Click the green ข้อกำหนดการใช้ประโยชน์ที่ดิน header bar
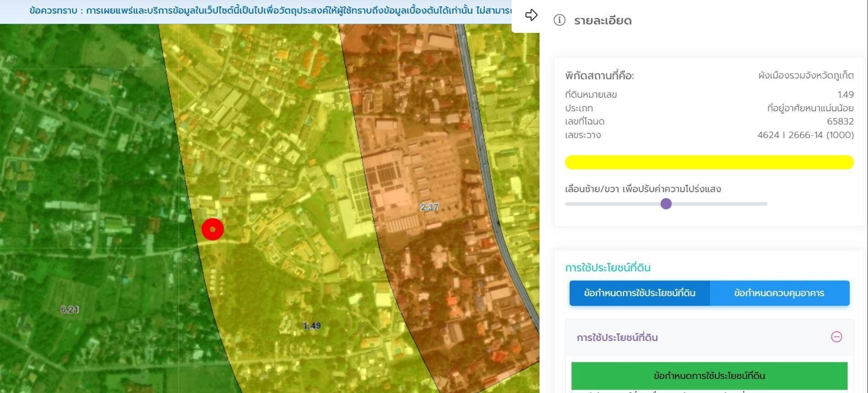This screenshot has width=868, height=393. click(709, 376)
